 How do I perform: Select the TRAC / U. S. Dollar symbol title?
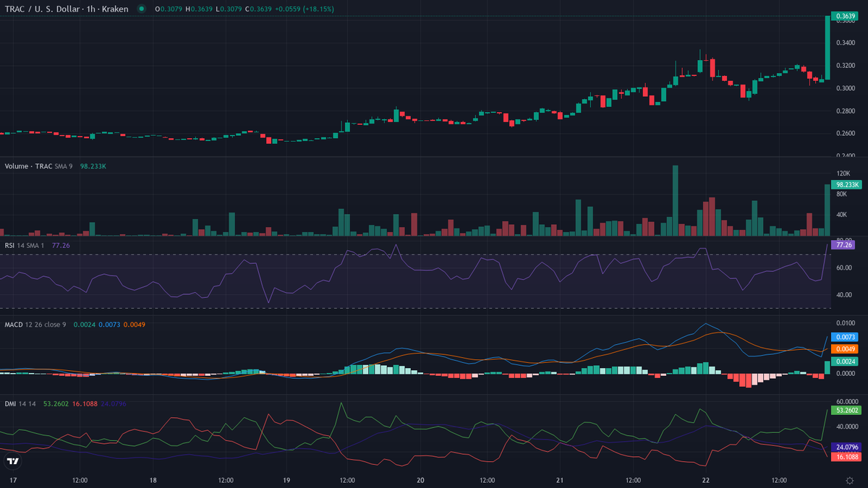click(67, 9)
